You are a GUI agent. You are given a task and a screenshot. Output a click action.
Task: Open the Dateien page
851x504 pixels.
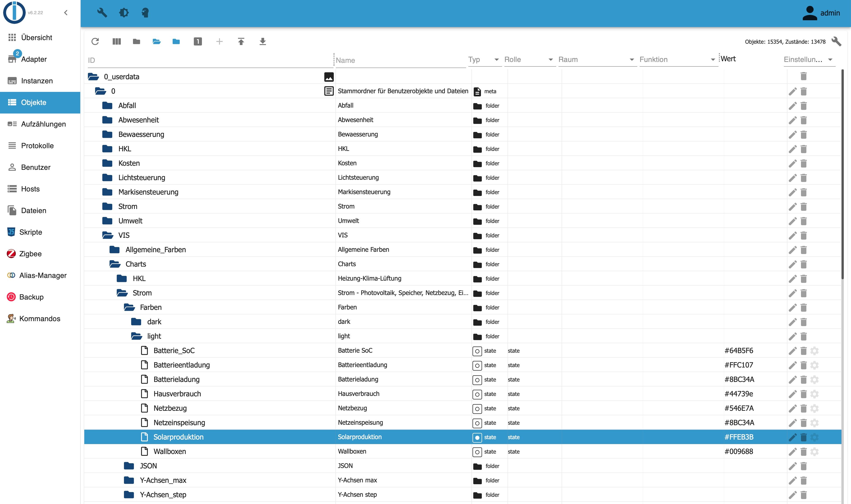[40, 211]
